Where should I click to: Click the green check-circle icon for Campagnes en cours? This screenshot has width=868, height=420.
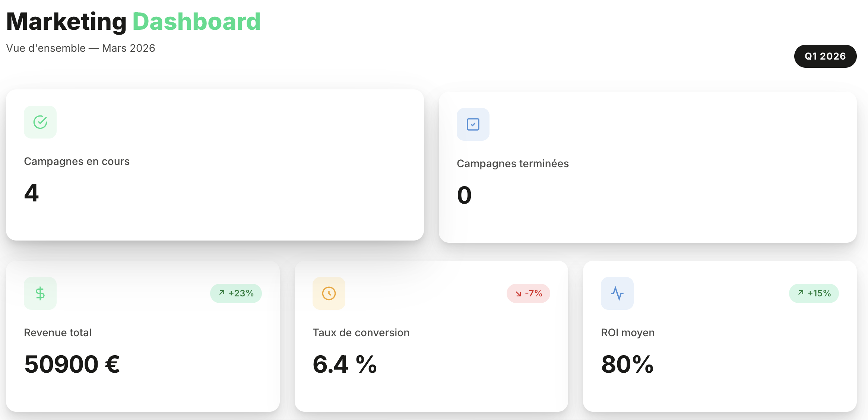40,122
